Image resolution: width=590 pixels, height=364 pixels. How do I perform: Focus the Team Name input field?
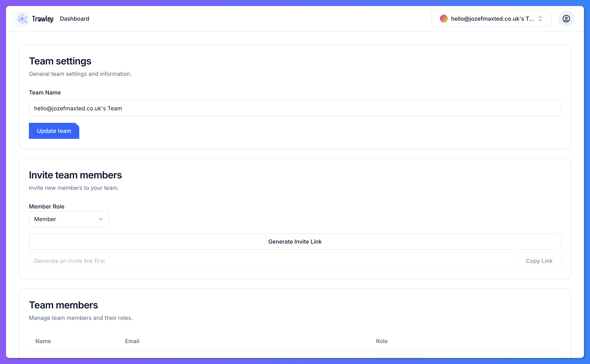[x=295, y=108]
